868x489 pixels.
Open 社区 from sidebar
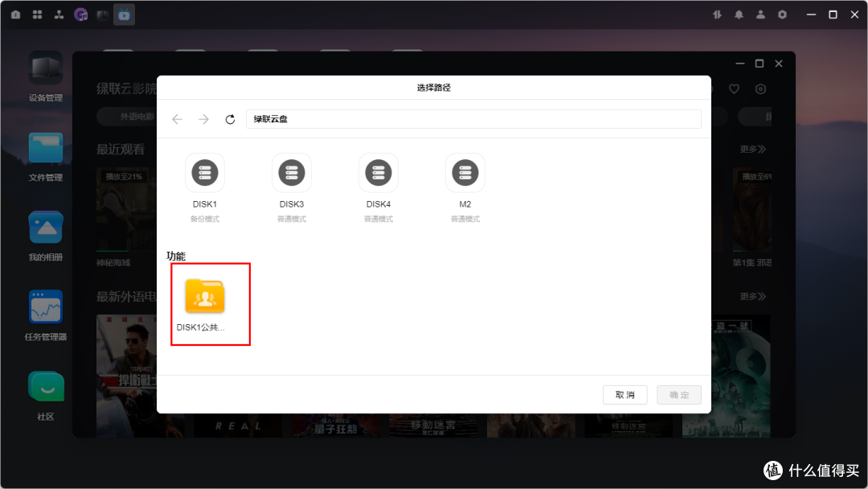coord(45,396)
